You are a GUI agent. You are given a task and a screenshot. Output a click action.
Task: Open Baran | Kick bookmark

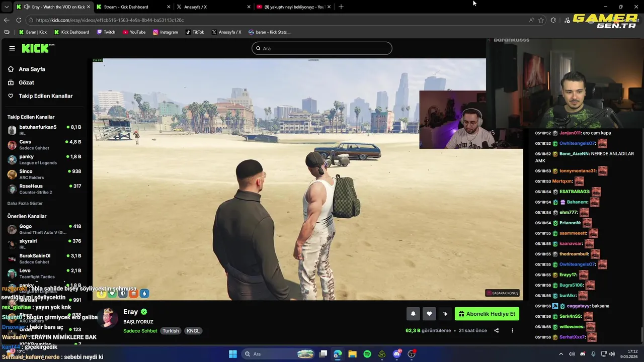(x=33, y=32)
